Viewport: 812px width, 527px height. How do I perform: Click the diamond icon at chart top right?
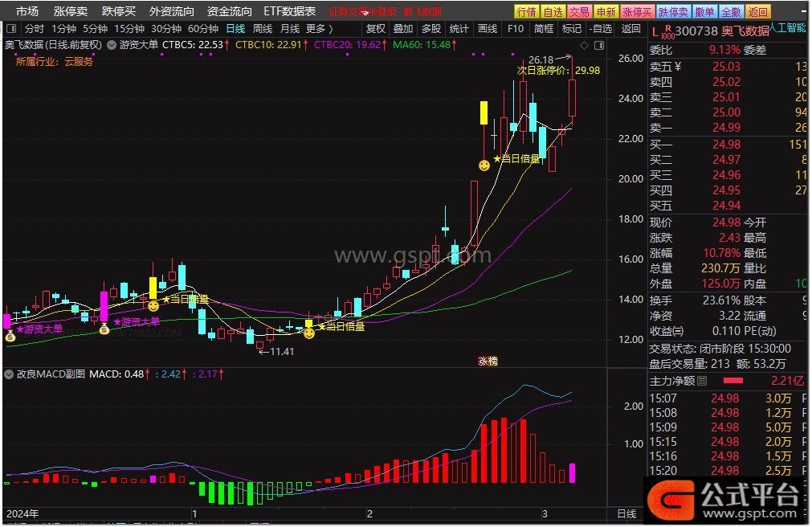point(584,46)
